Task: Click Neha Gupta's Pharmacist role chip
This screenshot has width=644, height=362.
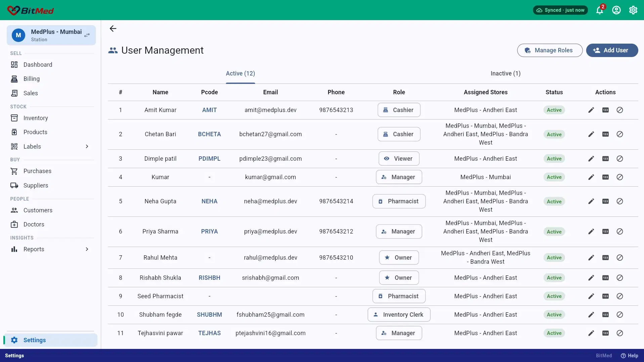Action: coord(399,201)
